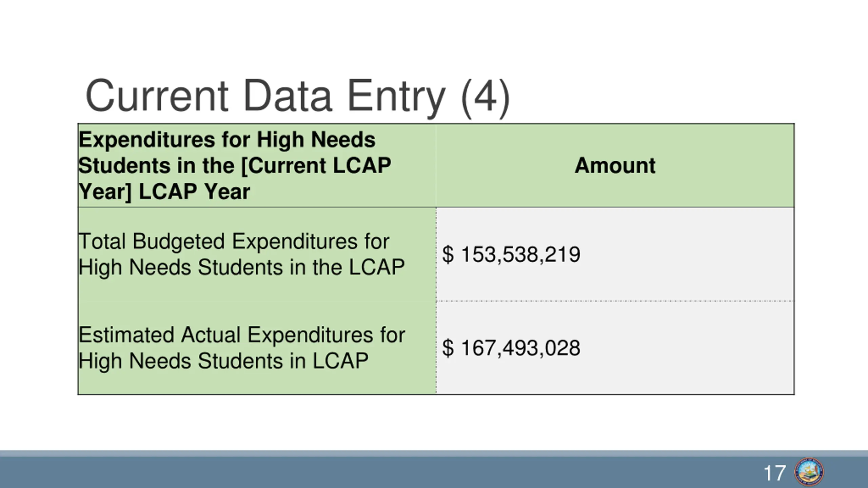Select the bold 'Expenditures for High Needs Students' header cell
The image size is (868, 488).
click(x=257, y=165)
